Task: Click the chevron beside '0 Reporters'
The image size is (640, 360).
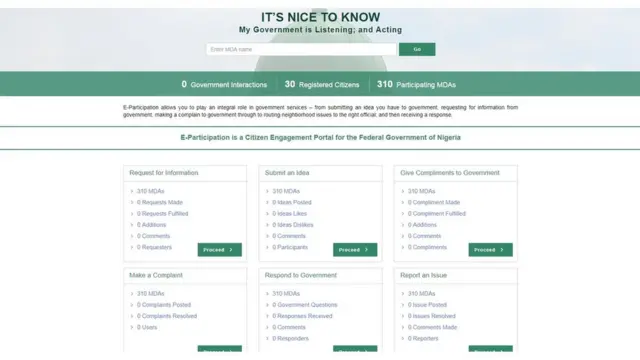Action: click(403, 339)
